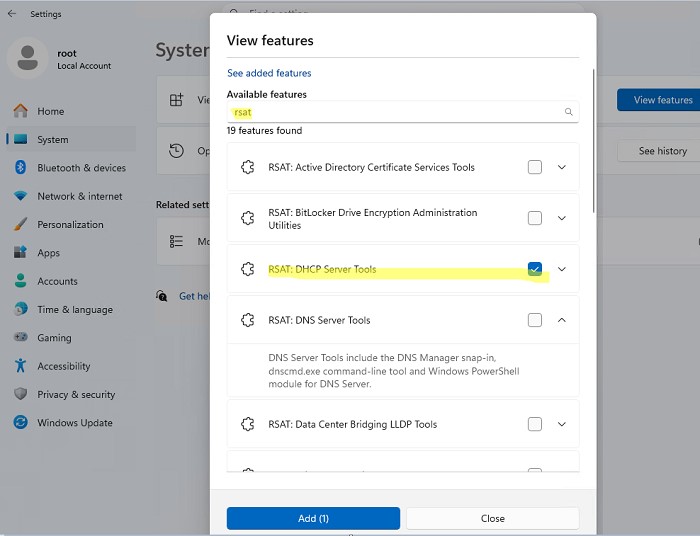Close the View features dialog
This screenshot has height=536, width=700.
click(493, 518)
